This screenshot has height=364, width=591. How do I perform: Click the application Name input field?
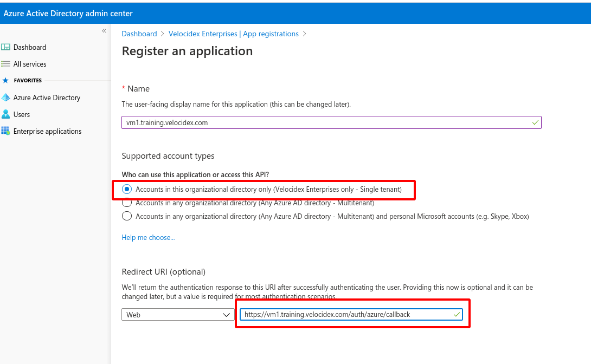tap(325, 122)
